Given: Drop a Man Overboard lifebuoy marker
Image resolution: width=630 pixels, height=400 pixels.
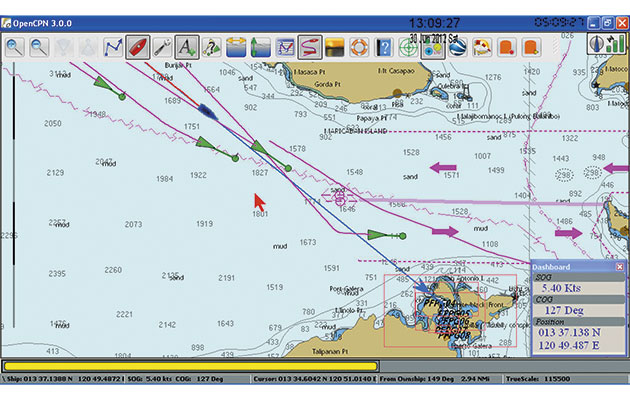Looking at the screenshot, I should point(359,47).
